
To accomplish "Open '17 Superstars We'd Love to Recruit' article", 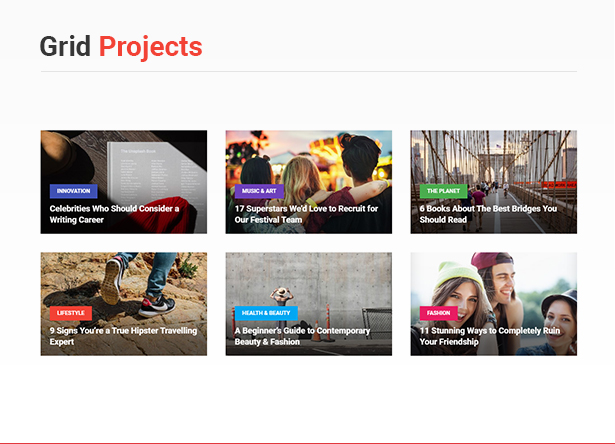I will tap(306, 214).
